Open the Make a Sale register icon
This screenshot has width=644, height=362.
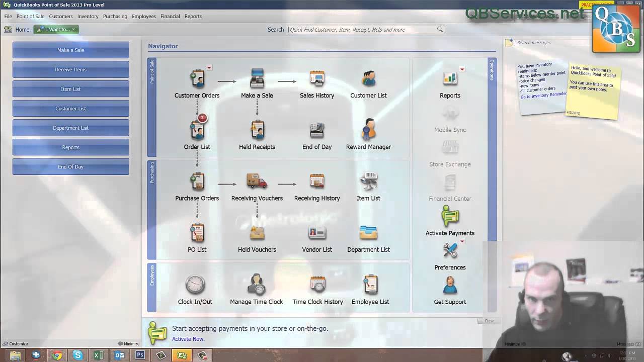[x=257, y=78]
